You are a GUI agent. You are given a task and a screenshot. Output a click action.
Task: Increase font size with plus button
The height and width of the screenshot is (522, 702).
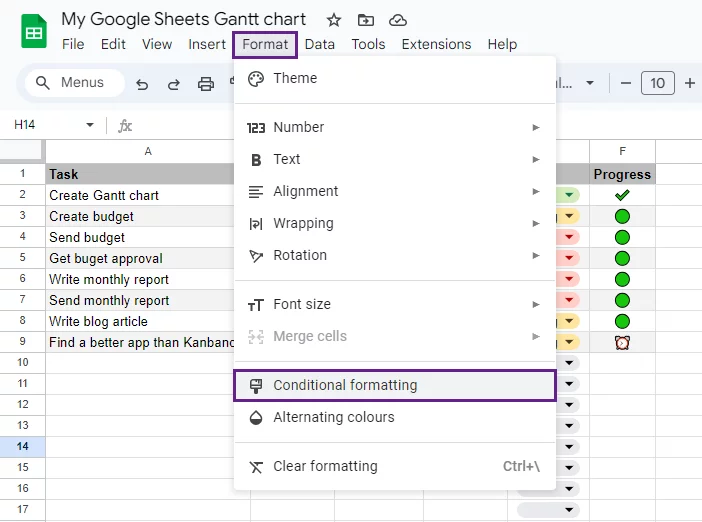point(690,83)
